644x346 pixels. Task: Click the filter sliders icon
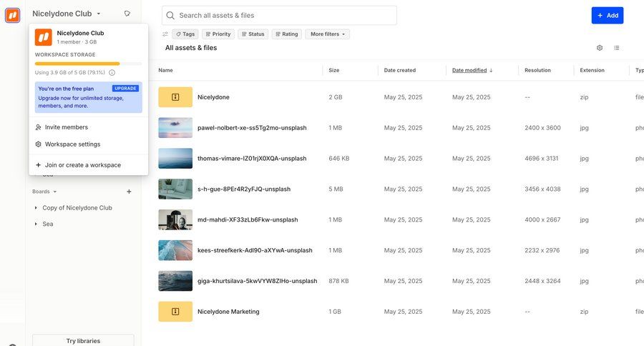pos(165,34)
